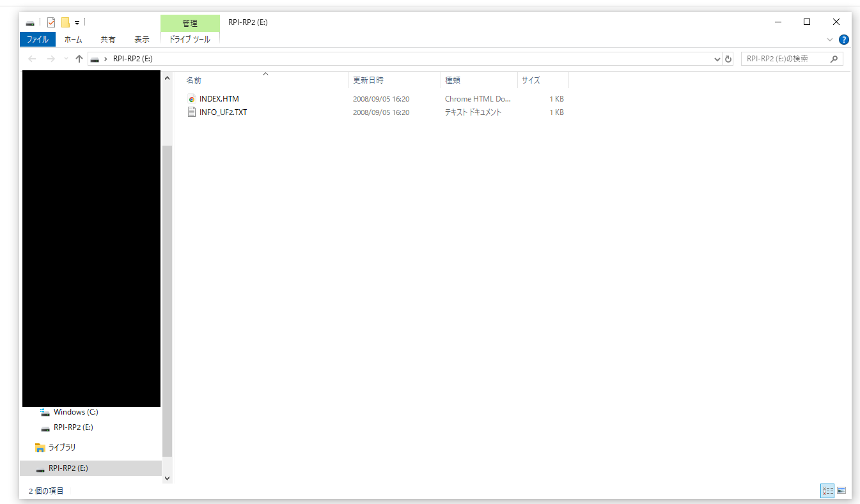
Task: Click the search magnifier icon
Action: tap(834, 59)
